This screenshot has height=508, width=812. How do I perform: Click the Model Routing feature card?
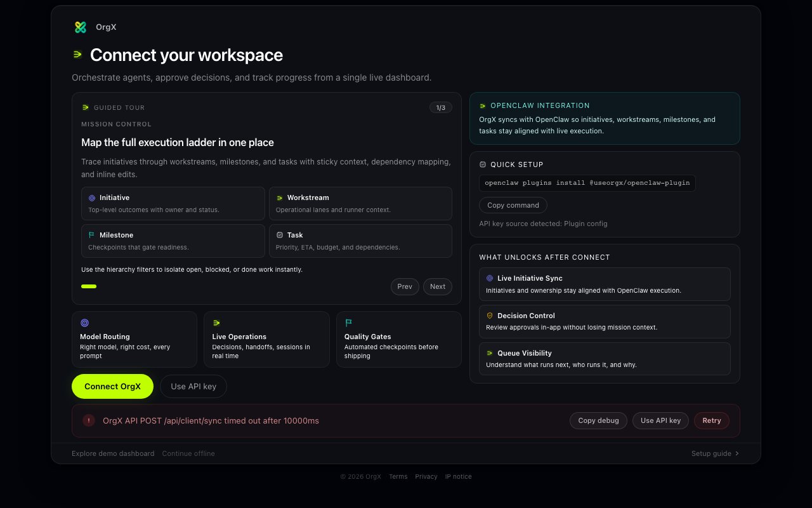tap(134, 339)
